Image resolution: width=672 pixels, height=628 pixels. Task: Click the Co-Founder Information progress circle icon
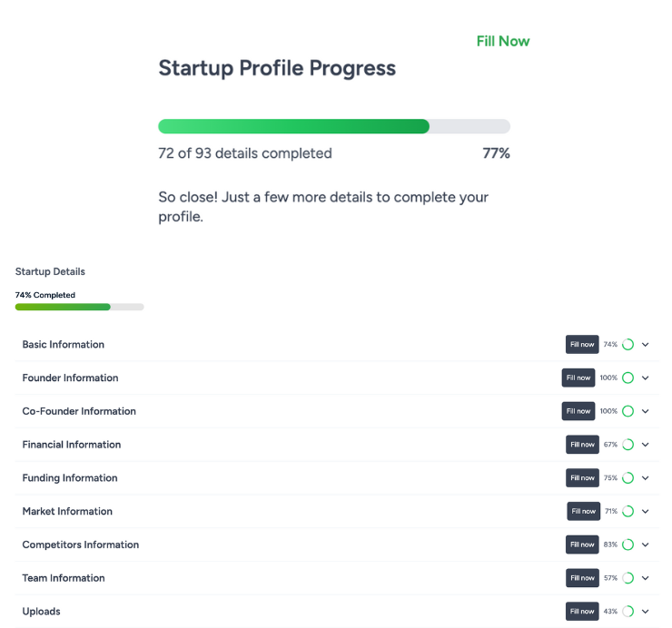[x=628, y=411]
